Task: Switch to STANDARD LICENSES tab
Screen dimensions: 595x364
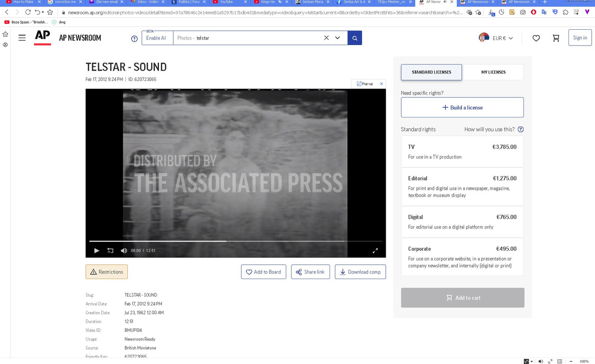Action: pyautogui.click(x=431, y=72)
